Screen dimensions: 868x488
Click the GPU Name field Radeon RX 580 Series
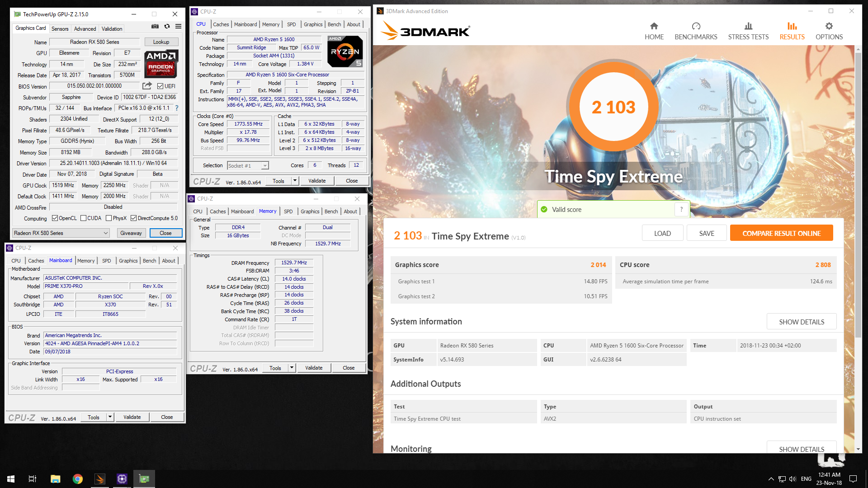pos(94,42)
